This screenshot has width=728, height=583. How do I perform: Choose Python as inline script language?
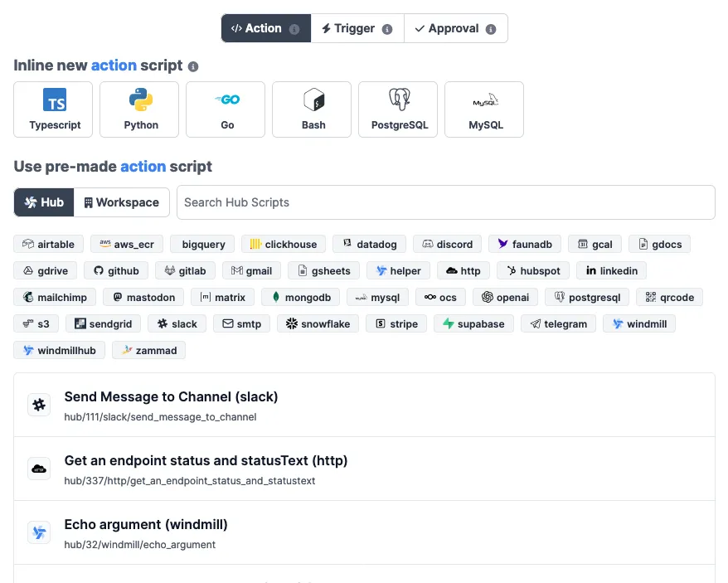[141, 109]
